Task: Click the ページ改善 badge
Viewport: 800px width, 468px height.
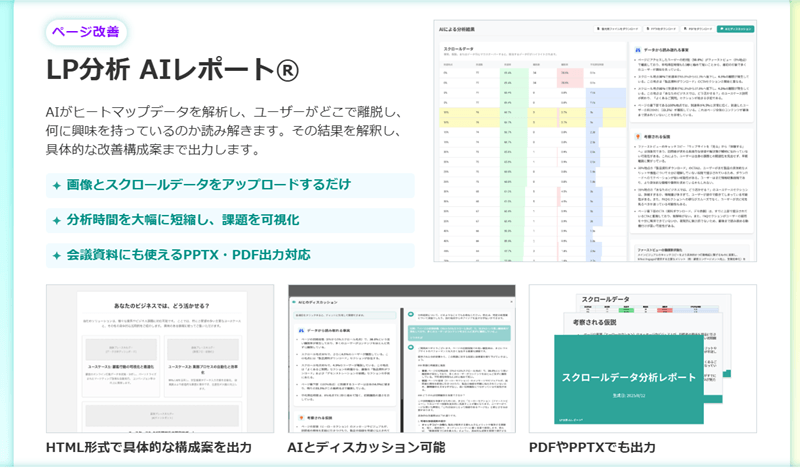Action: pyautogui.click(x=86, y=32)
